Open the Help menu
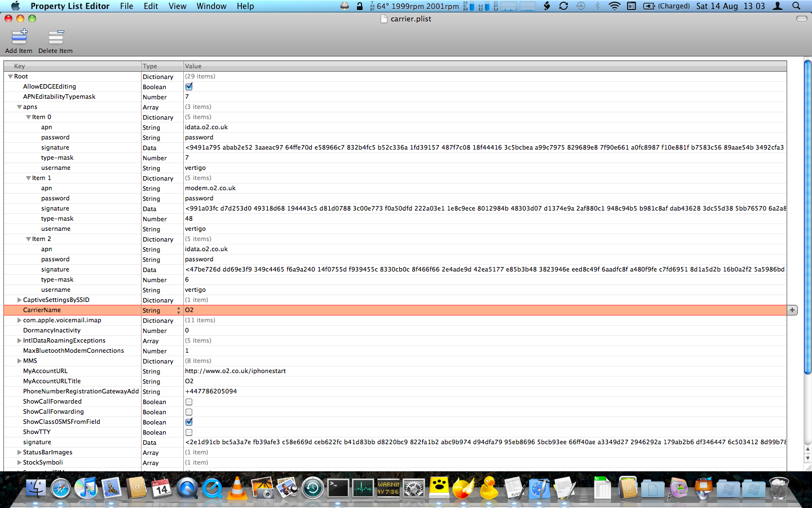 pyautogui.click(x=245, y=6)
